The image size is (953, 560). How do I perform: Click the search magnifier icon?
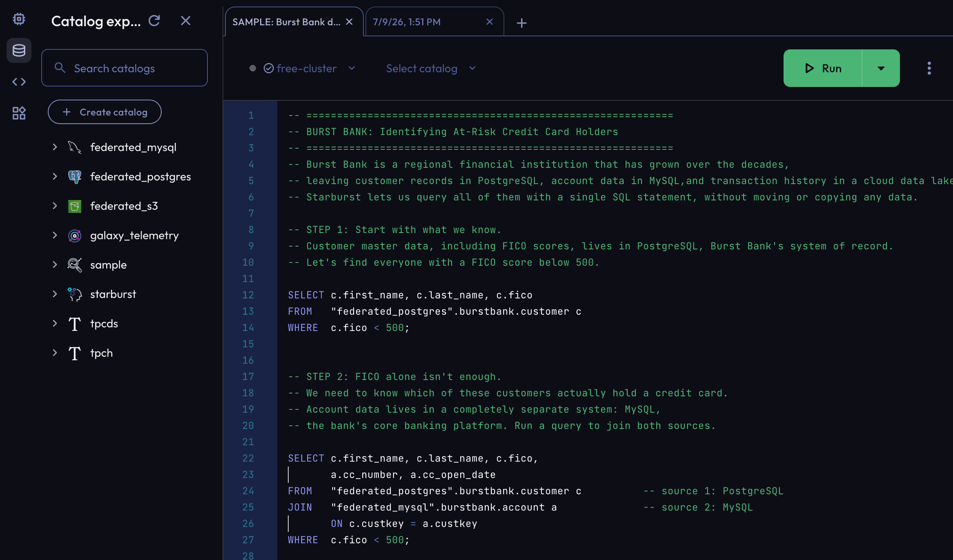pos(60,68)
